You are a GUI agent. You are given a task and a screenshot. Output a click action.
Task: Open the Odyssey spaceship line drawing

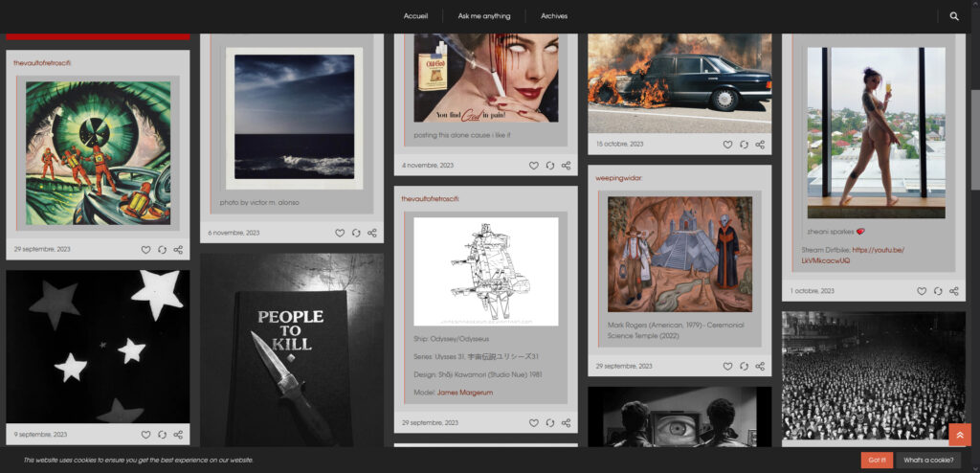(x=485, y=272)
